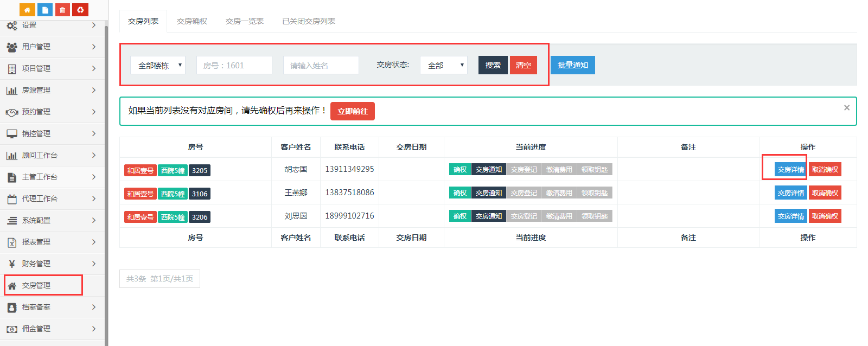Expand the 房源管理 sidebar chevron

(94, 90)
